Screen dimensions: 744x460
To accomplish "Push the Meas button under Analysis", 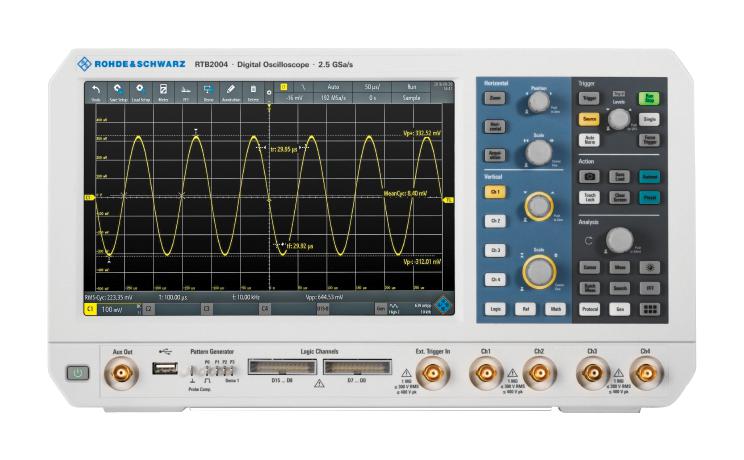I will coord(620,268).
